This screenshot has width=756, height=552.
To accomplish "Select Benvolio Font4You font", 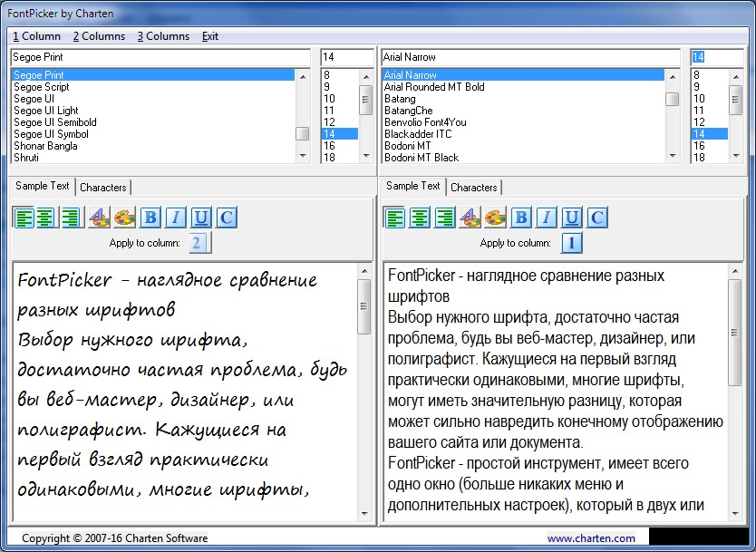I will [523, 122].
